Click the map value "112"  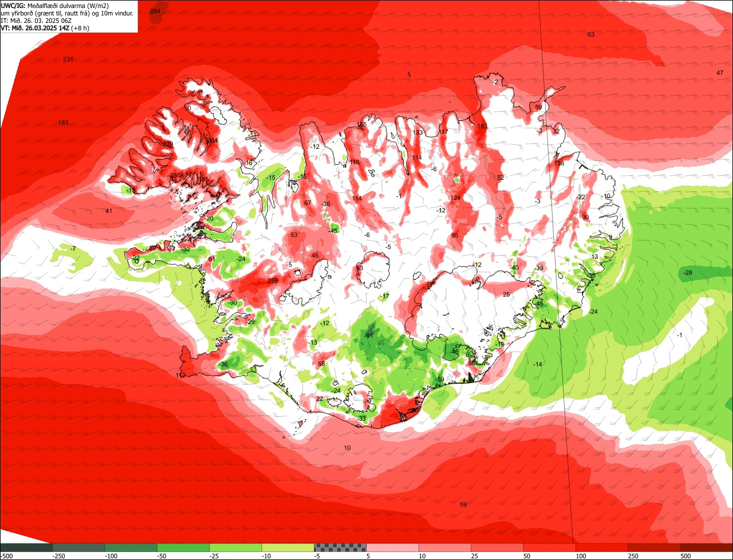point(181,376)
